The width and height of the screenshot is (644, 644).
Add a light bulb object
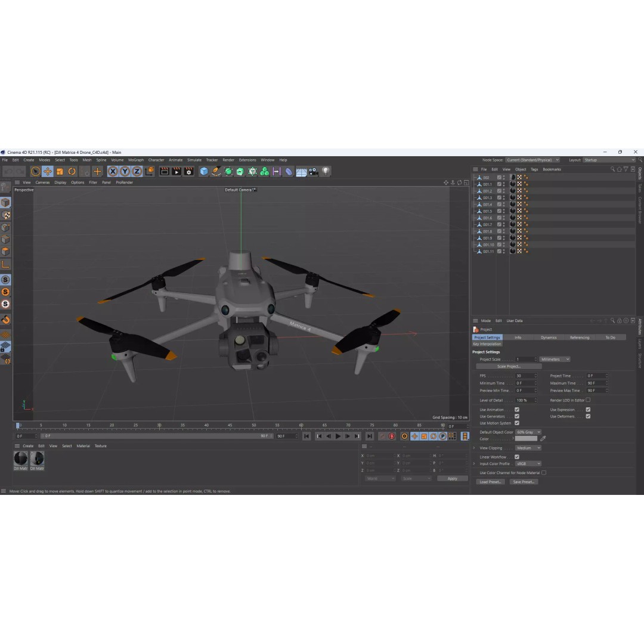(x=326, y=171)
